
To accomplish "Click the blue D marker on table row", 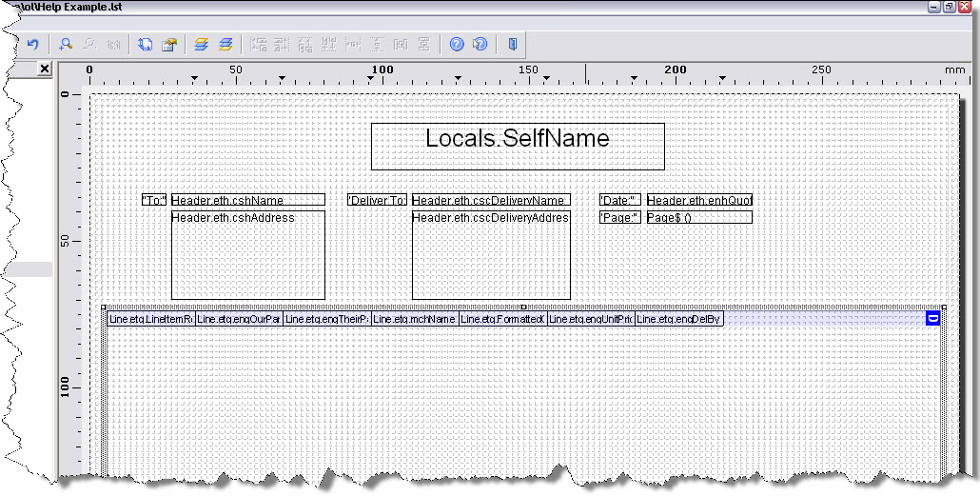I will (x=932, y=319).
